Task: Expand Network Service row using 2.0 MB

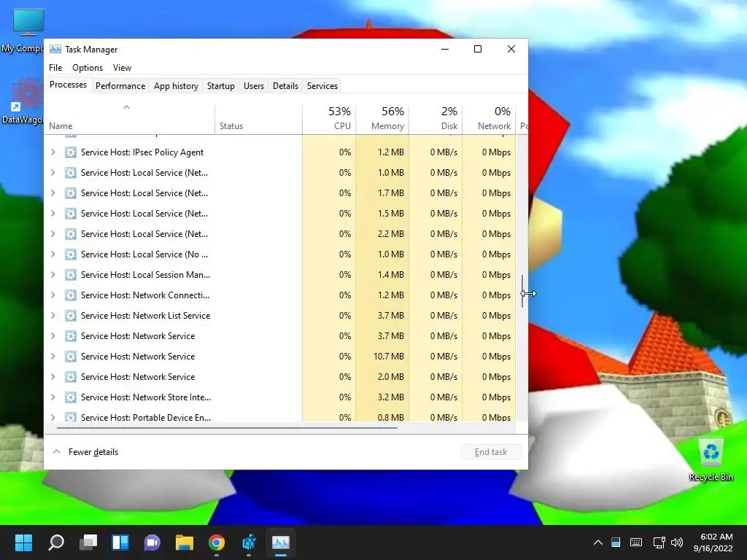Action: point(53,377)
